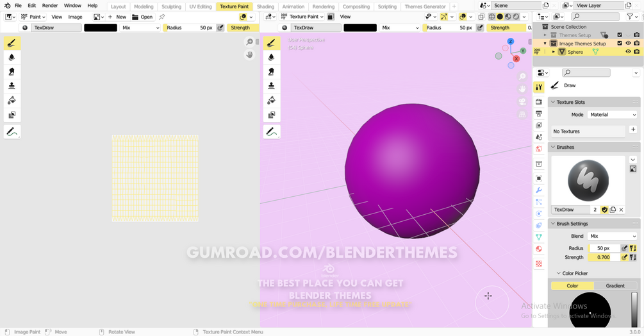Open the Render menu
Viewport: 644px width, 336px height.
click(50, 6)
